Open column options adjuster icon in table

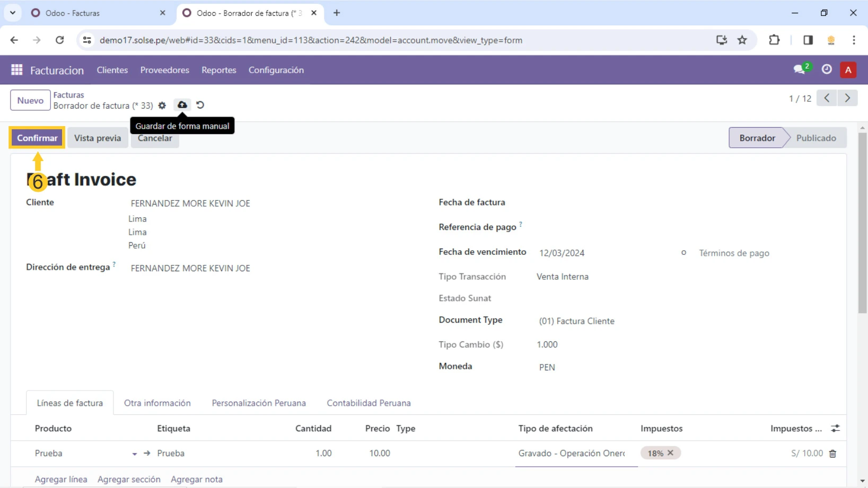coord(835,428)
